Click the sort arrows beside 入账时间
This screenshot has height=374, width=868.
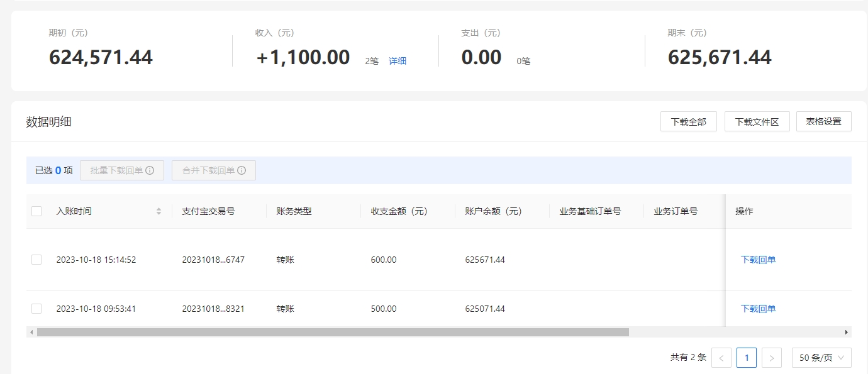click(159, 211)
